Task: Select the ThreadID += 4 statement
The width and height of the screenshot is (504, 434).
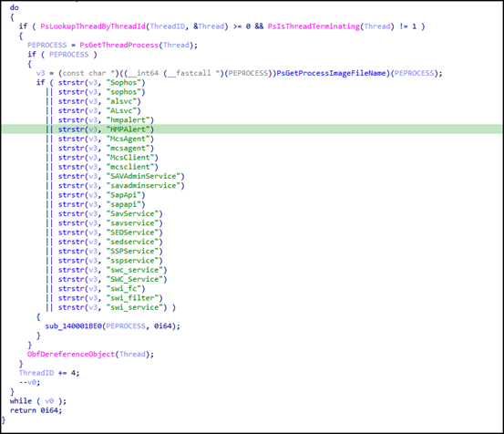Action: 49,373
